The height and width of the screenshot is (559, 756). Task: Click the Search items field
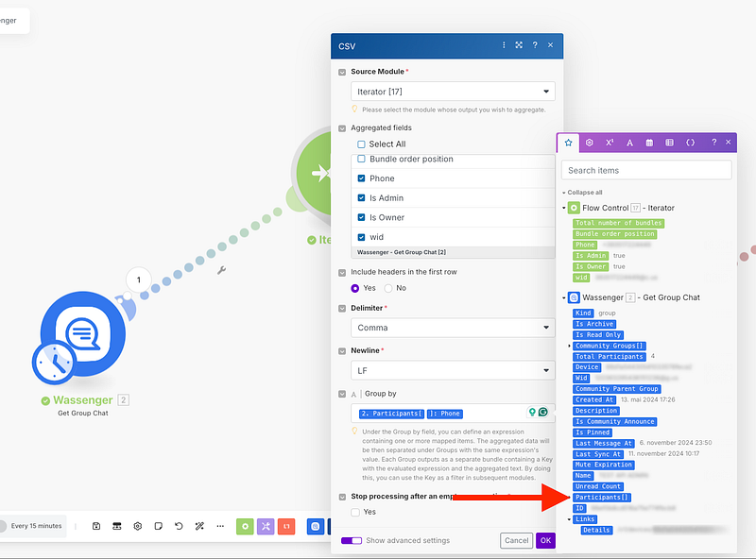point(645,170)
